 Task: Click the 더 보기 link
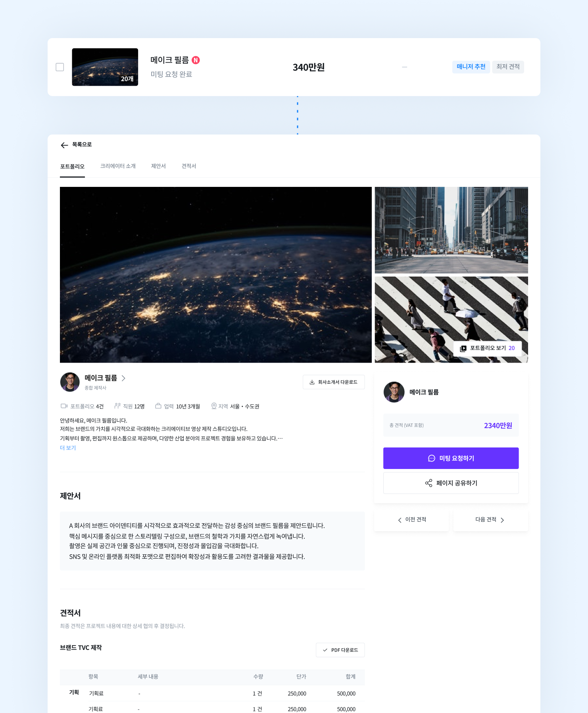tap(68, 448)
